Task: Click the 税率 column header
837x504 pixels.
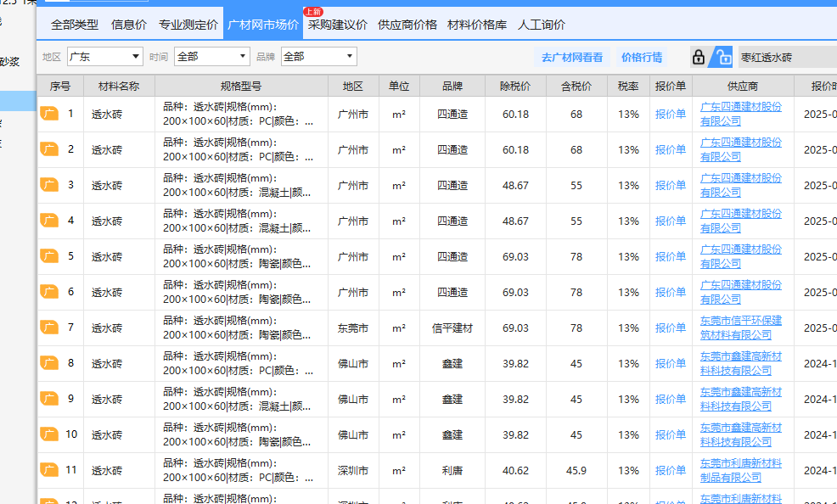Action: (x=628, y=86)
